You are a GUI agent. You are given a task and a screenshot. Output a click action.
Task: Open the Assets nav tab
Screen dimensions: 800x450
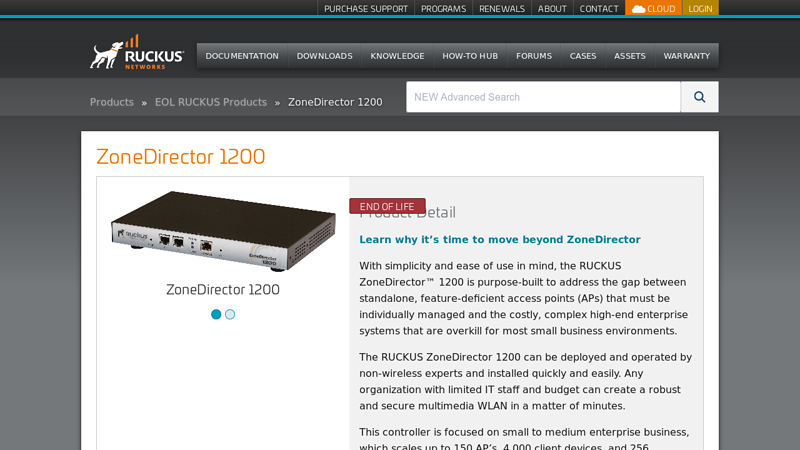click(x=630, y=56)
